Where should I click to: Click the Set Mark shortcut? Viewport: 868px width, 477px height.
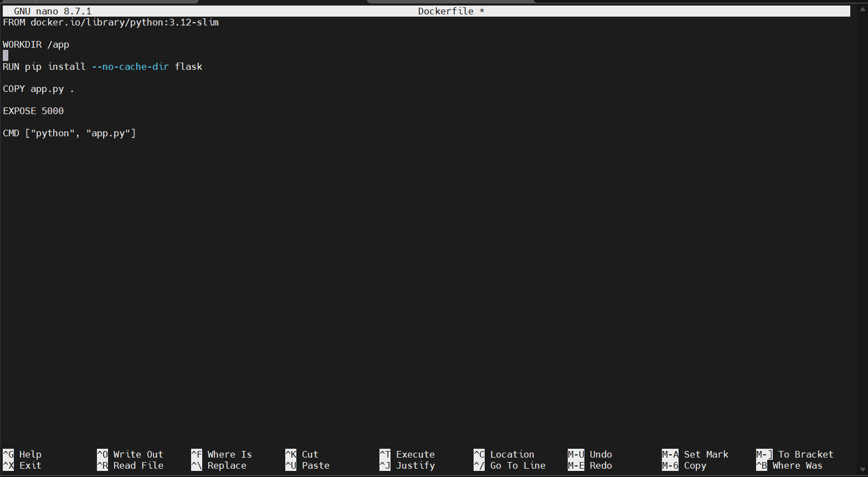(695, 454)
